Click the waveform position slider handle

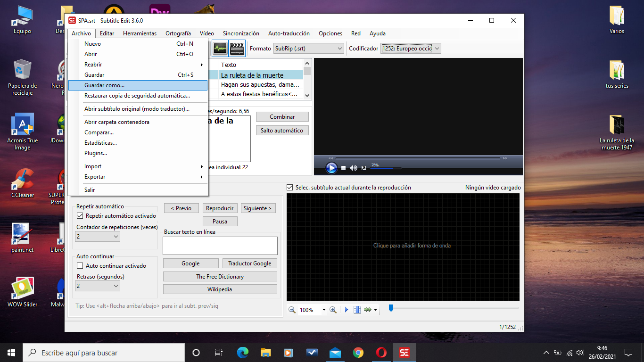391,308
